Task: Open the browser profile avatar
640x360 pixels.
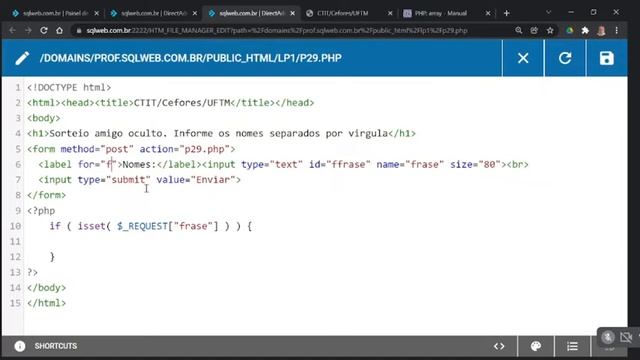Action: click(x=601, y=30)
